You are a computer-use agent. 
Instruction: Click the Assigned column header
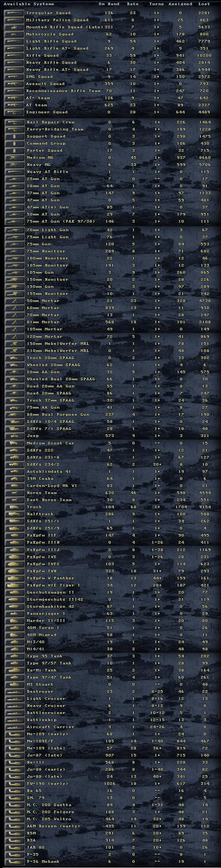coord(180,4)
